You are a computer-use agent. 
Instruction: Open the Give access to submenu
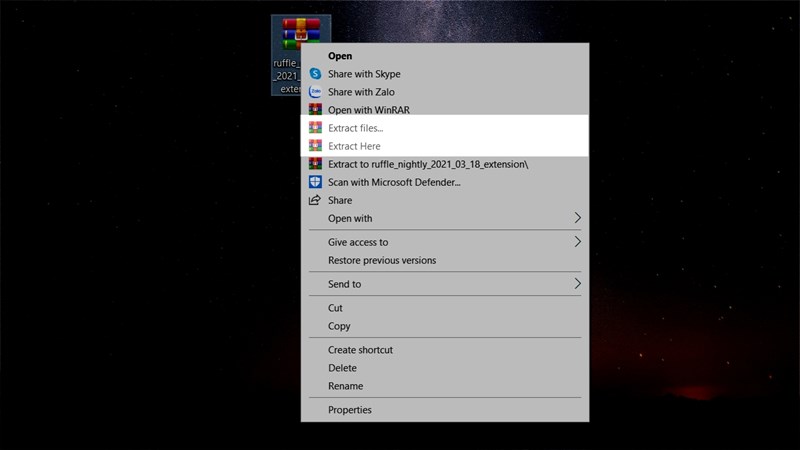tap(445, 242)
